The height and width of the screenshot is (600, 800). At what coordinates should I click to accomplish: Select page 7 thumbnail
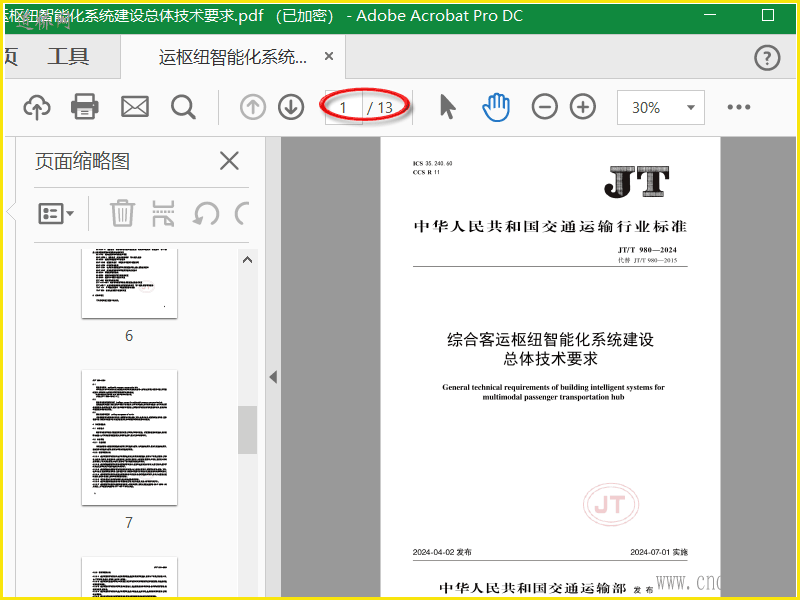tap(130, 438)
